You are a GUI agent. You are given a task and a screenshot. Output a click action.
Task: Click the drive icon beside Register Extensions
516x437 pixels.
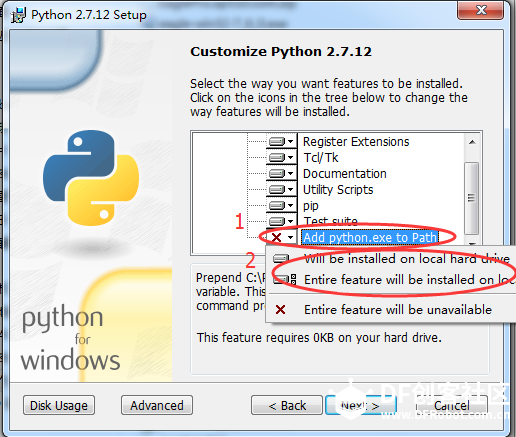(277, 142)
